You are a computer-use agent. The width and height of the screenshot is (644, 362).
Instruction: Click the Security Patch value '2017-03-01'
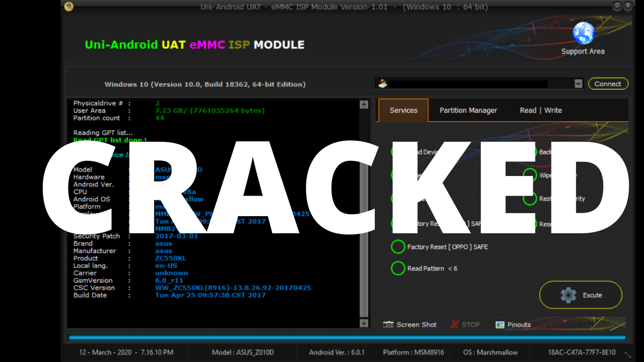[x=177, y=236]
